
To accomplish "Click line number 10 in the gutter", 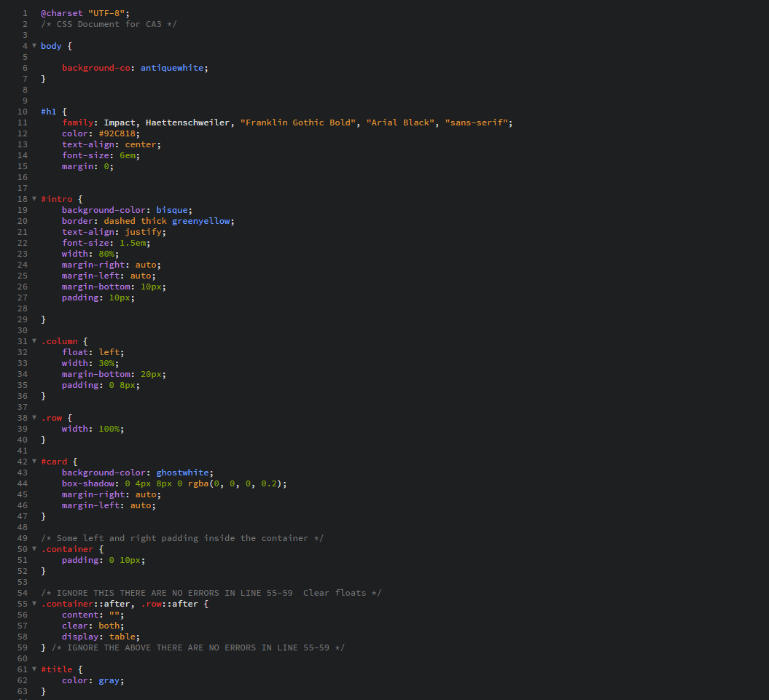I will point(22,112).
